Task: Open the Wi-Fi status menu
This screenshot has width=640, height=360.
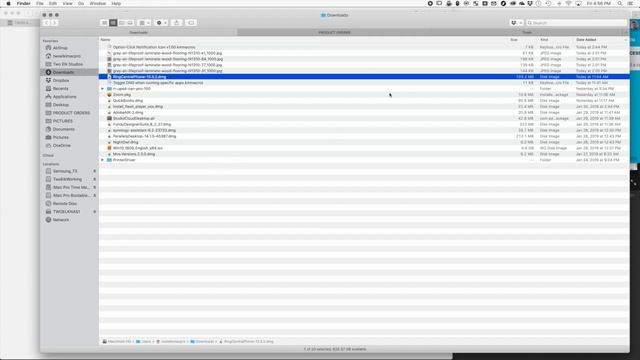Action: 568,3
